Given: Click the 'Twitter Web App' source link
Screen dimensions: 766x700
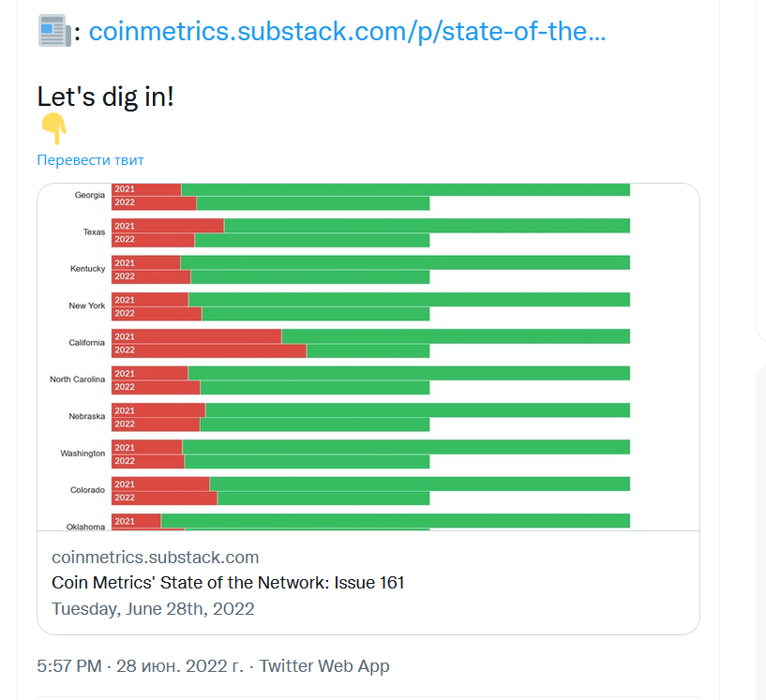Looking at the screenshot, I should tap(324, 666).
